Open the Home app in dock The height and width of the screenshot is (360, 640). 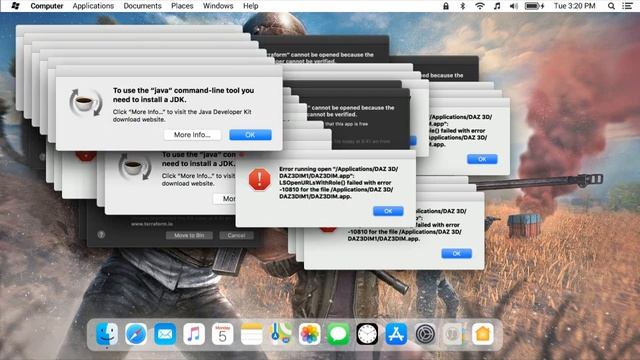pyautogui.click(x=483, y=334)
